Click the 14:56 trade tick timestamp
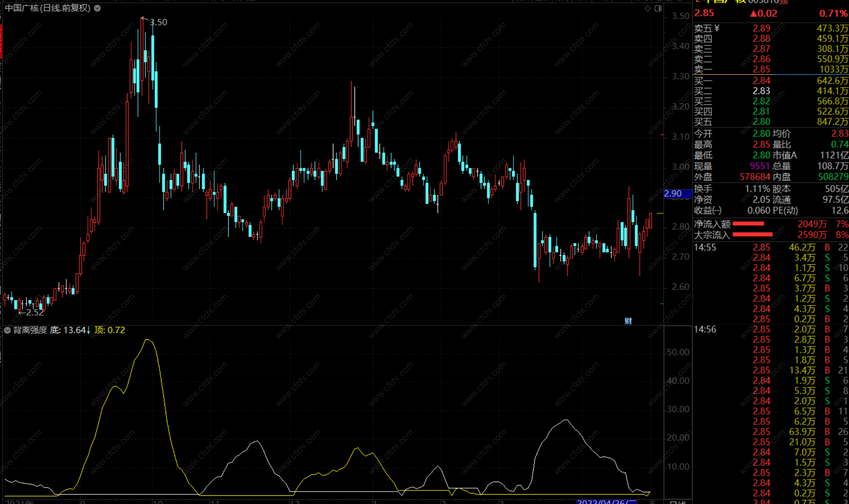Image resolution: width=849 pixels, height=504 pixels. (x=705, y=330)
